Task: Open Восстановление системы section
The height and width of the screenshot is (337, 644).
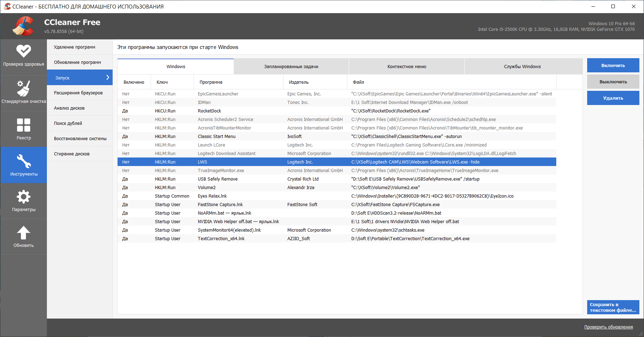Action: [80, 139]
